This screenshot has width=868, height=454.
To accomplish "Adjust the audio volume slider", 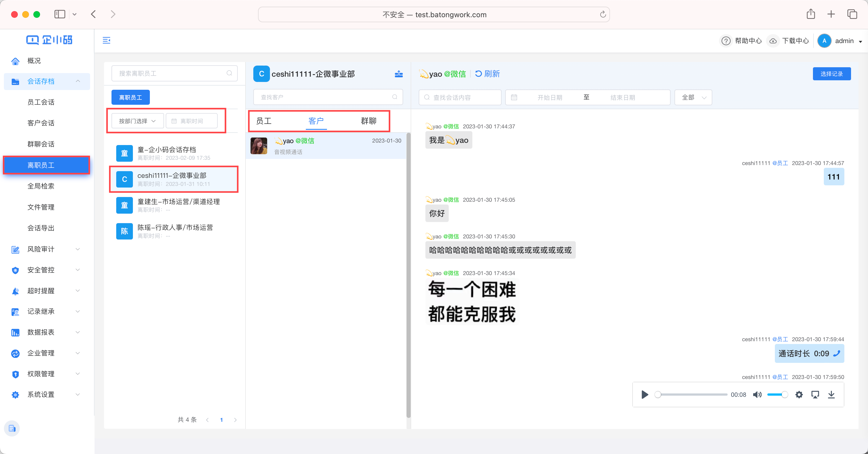I will 777,394.
